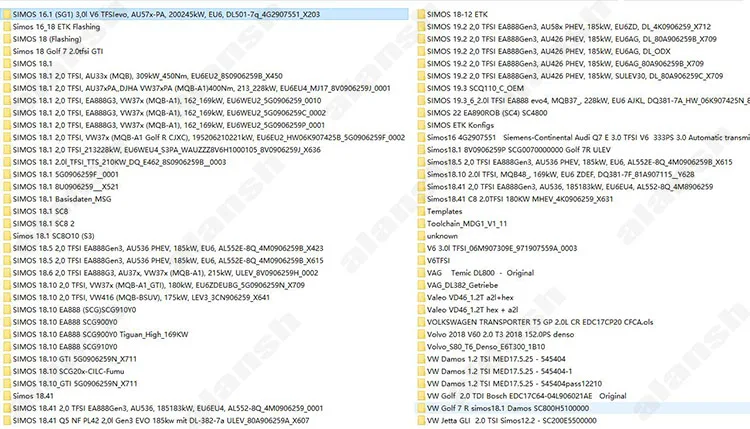Select 'SIMOS 18.5 ... 4M0906259B_X423' folder

[168, 248]
